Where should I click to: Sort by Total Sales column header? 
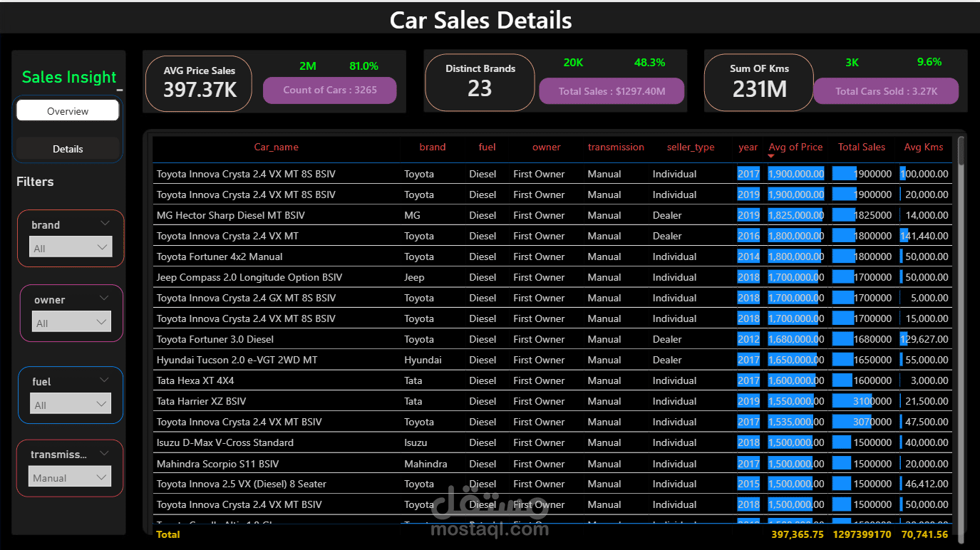click(862, 147)
